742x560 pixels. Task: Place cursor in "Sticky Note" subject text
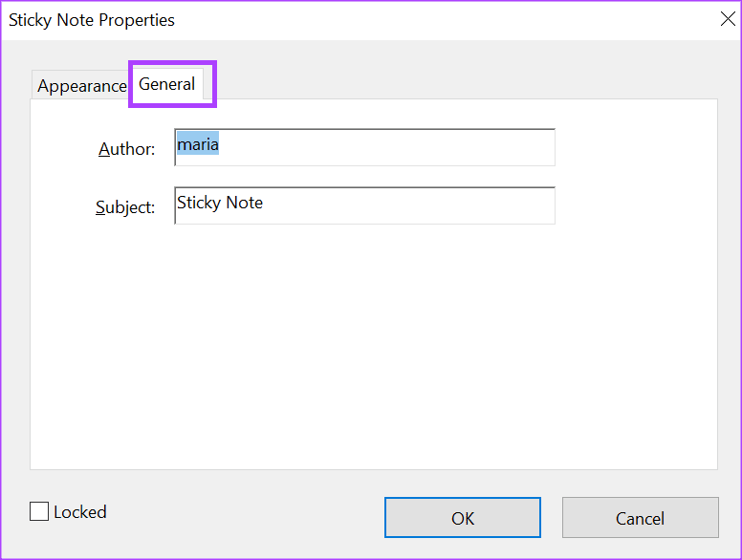click(x=220, y=203)
